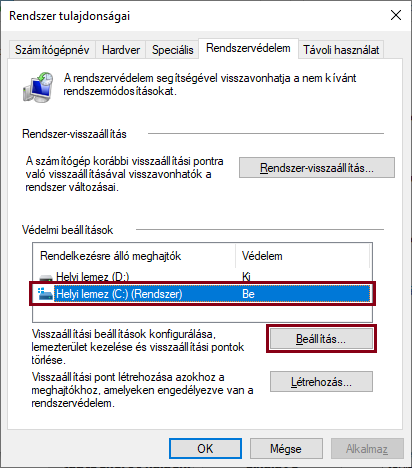Screen dimensions: 412x468
Task: Click the Létrehozás restore point button
Action: [321, 382]
